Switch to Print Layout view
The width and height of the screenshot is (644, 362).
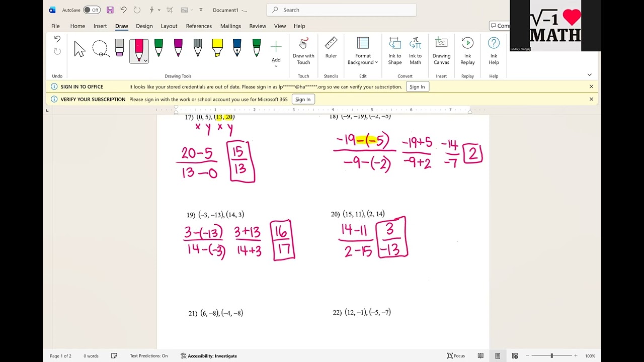tap(498, 356)
